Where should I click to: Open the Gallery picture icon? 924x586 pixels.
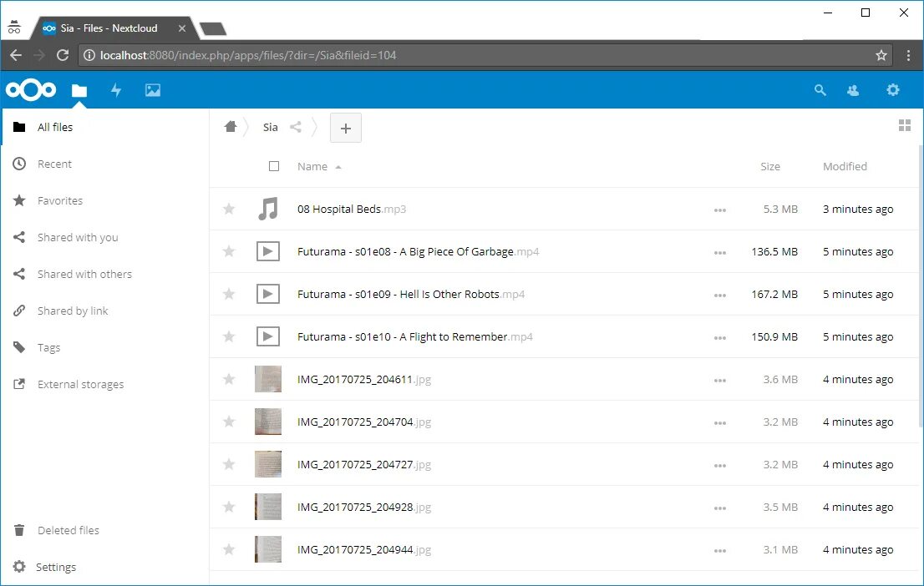(153, 90)
